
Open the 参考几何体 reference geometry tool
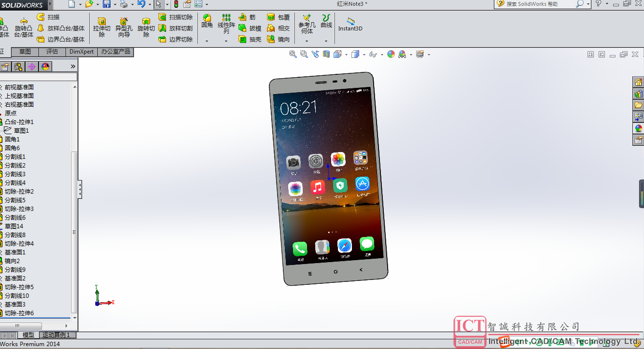(307, 24)
